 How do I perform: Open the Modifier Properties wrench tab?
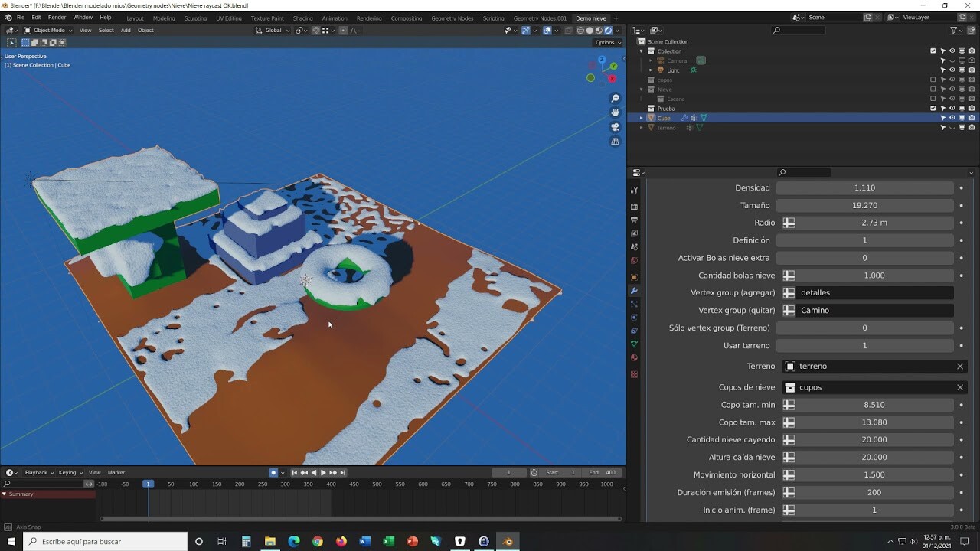click(x=634, y=290)
